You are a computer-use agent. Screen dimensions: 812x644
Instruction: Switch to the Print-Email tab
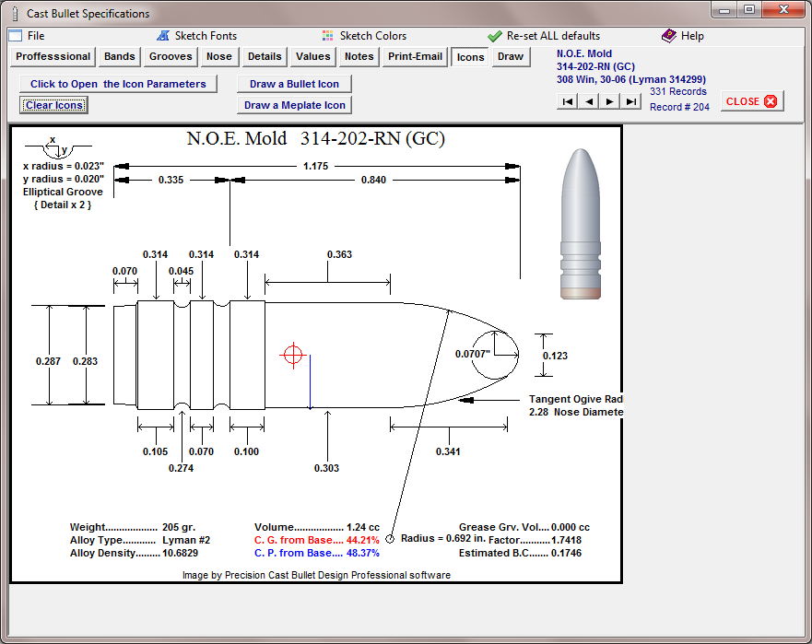click(415, 56)
